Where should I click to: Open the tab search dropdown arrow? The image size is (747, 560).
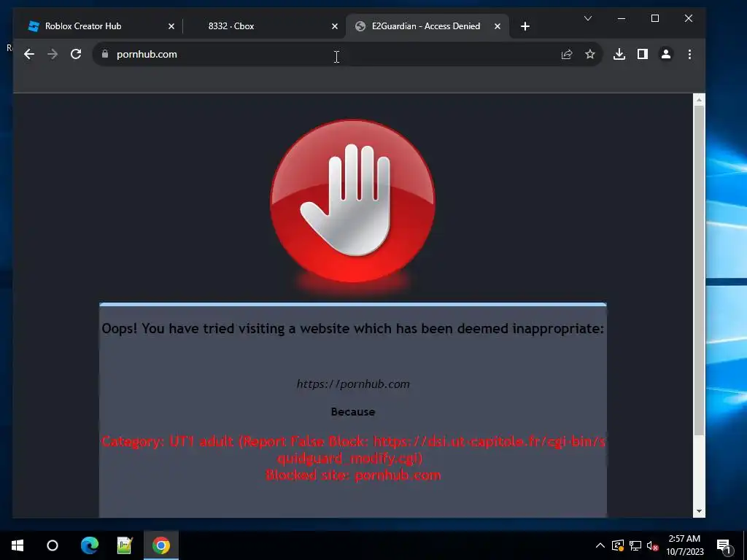[x=588, y=18]
